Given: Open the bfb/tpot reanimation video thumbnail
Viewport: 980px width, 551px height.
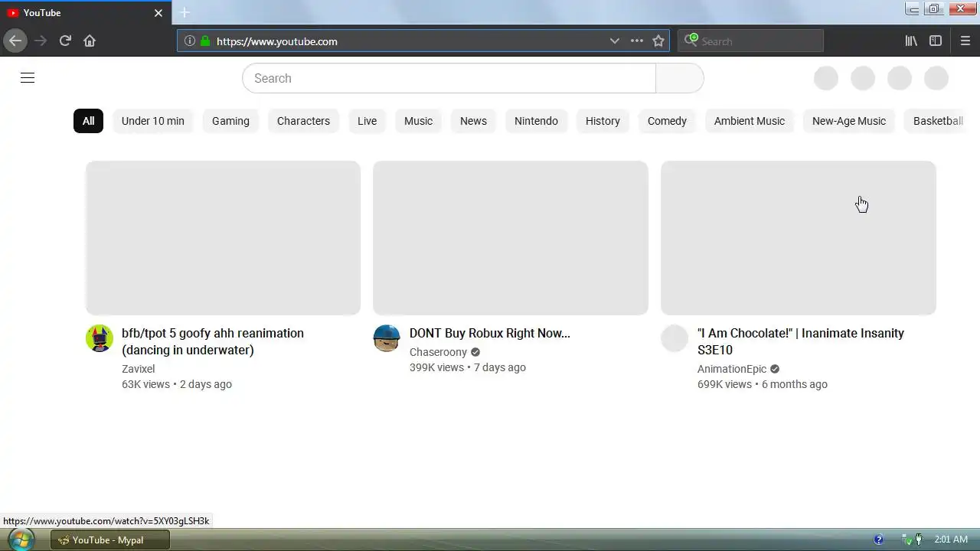Looking at the screenshot, I should coord(223,237).
